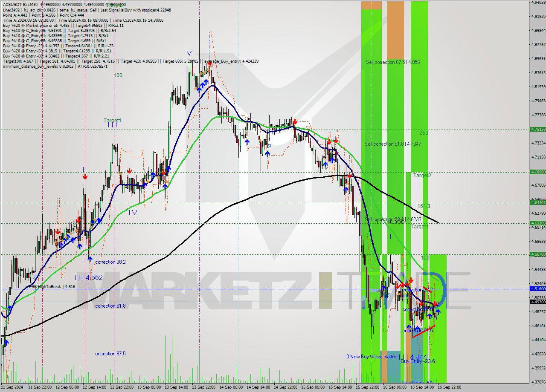Click the '250' fib level label
This screenshot has width=546, height=392.
click(424, 133)
